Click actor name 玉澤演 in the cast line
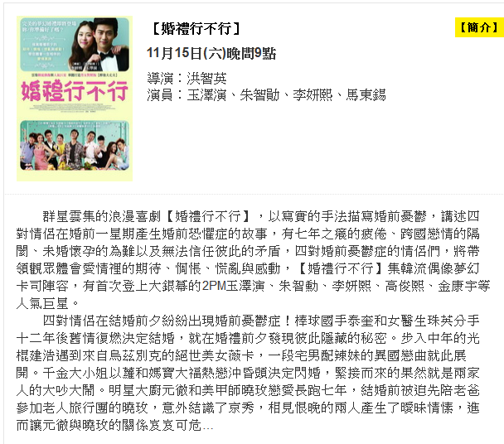 click(206, 95)
